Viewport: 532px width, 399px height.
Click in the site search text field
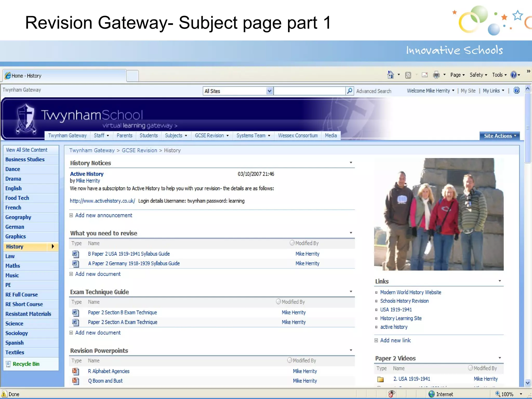(x=309, y=91)
